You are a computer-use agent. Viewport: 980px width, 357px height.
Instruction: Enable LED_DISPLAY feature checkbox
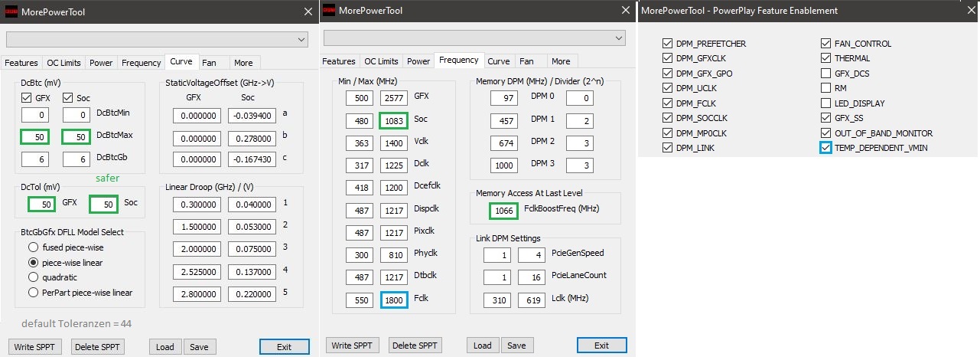pyautogui.click(x=826, y=103)
